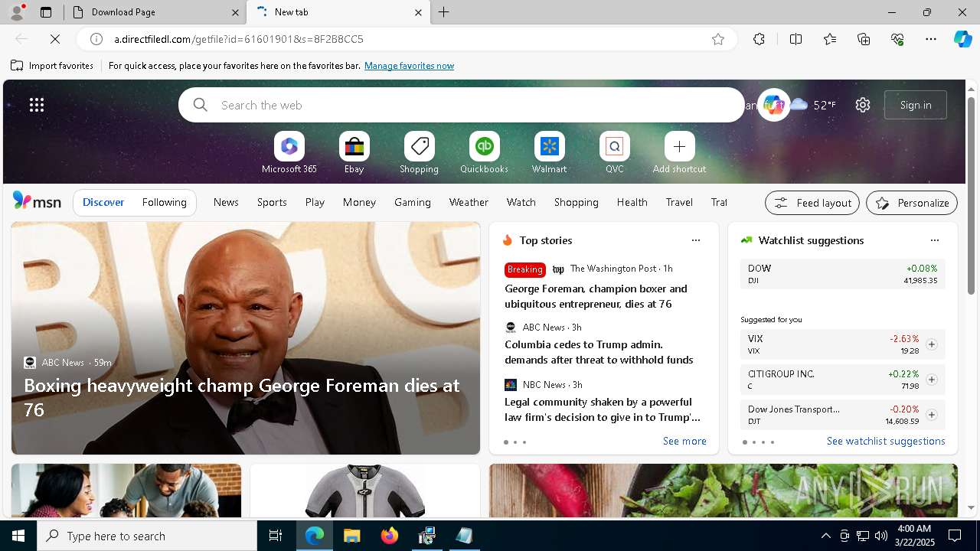
Task: Open the MSN apps grid
Action: [37, 105]
